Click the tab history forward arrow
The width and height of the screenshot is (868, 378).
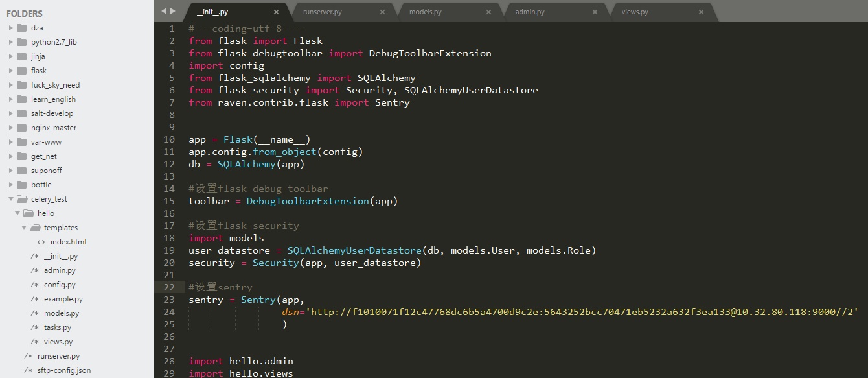(172, 11)
